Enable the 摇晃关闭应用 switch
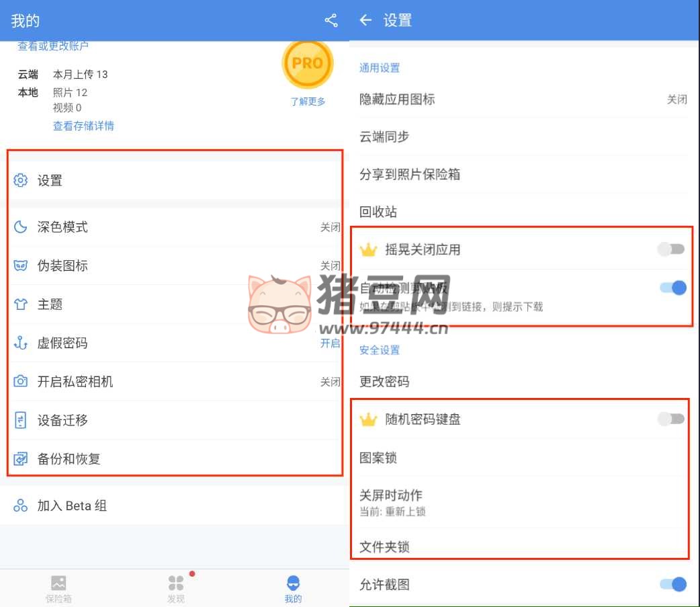 tap(671, 249)
